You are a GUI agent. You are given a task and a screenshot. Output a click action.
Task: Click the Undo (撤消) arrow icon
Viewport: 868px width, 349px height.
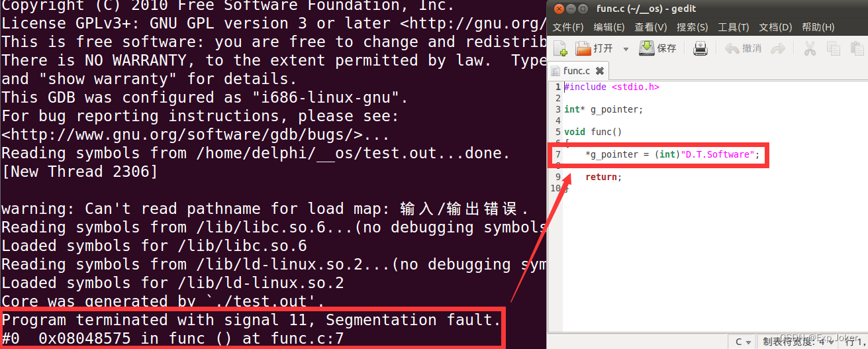coord(732,48)
